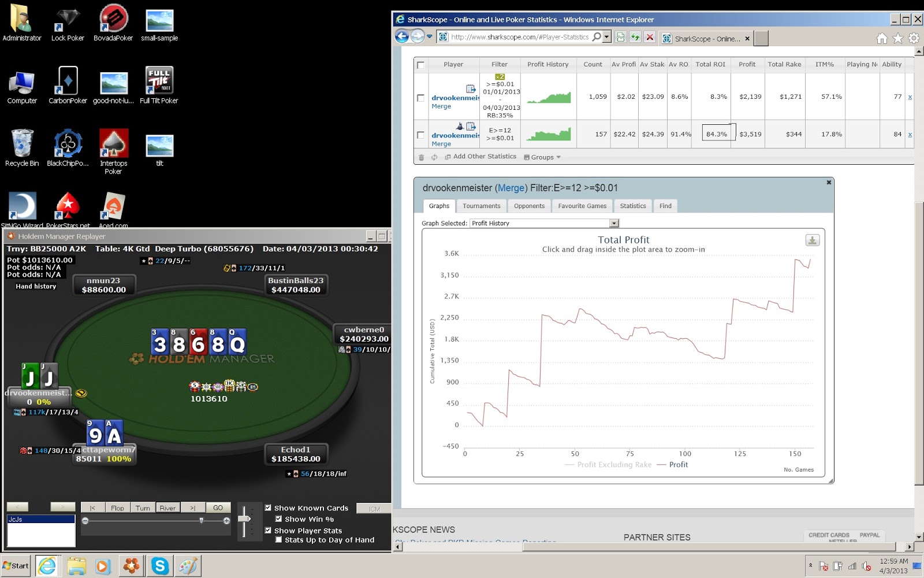Toggle Show Player Stats checkbox
Image resolution: width=924 pixels, height=578 pixels.
point(268,530)
